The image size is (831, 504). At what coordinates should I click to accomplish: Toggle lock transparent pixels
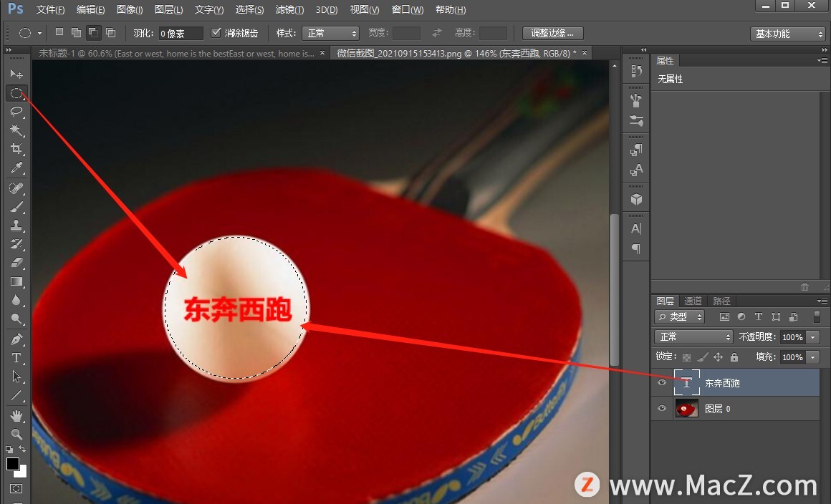click(x=686, y=357)
